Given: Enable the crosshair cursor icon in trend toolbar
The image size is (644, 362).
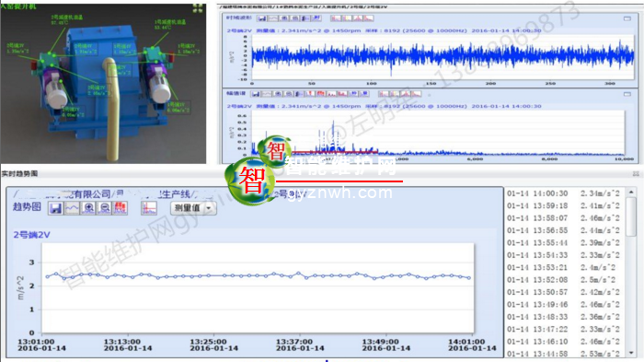Looking at the screenshot, I should coord(149,208).
